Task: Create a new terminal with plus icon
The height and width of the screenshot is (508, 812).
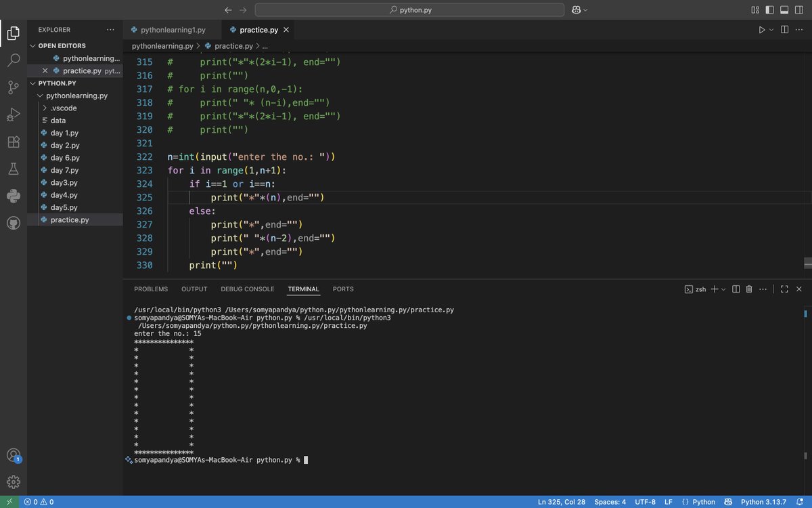Action: (x=715, y=289)
